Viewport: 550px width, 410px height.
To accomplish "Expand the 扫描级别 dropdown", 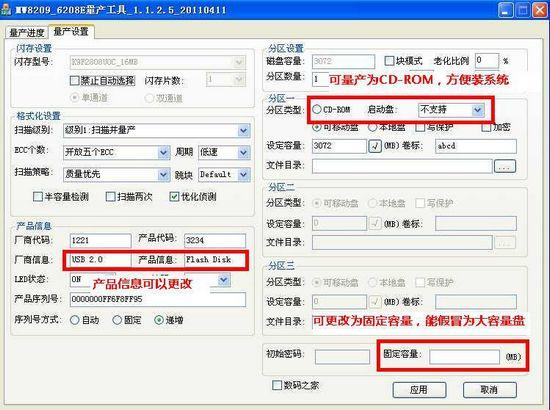I will [157, 130].
